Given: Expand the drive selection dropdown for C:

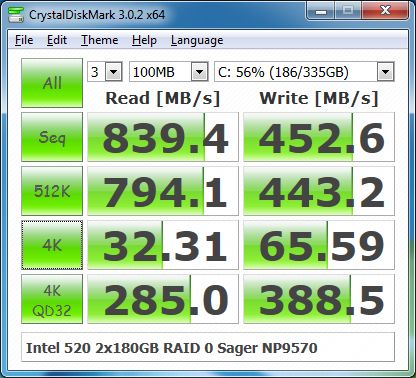Looking at the screenshot, I should [x=386, y=71].
